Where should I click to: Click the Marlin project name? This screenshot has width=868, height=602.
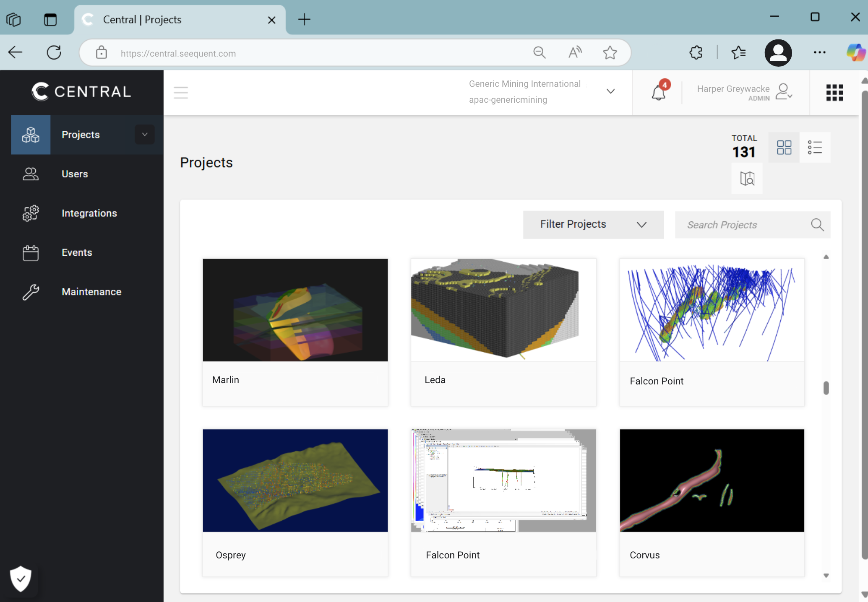pos(226,380)
